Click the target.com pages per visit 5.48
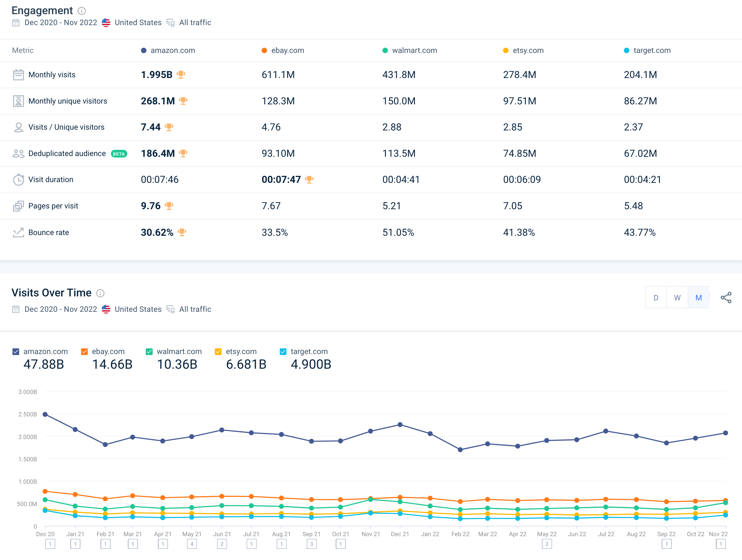This screenshot has height=560, width=742. tap(633, 206)
